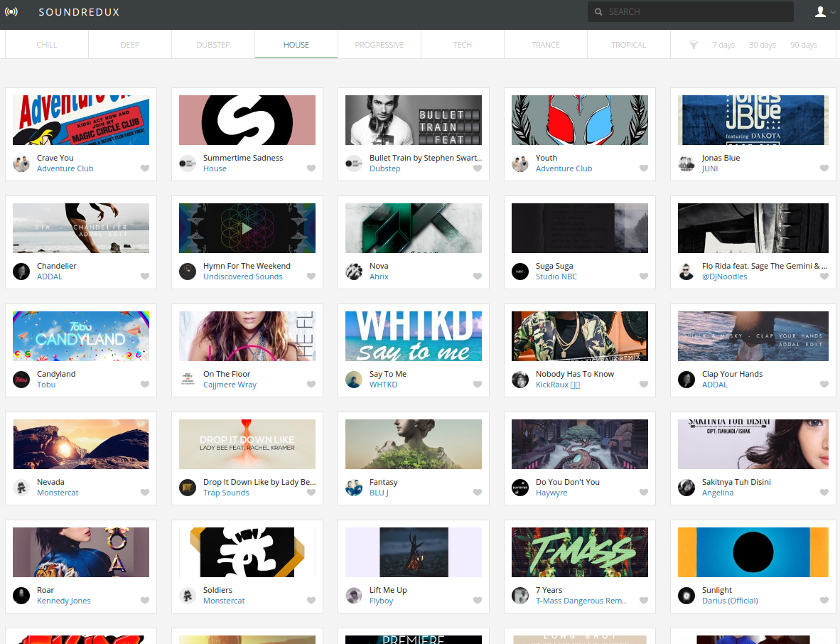Like Summertime Sadness with heart icon
Viewport: 840px width, 644px height.
(x=311, y=168)
